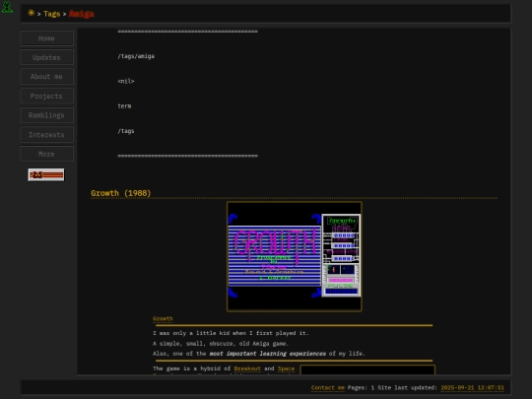Open the About me page
The image size is (532, 399).
tap(46, 77)
